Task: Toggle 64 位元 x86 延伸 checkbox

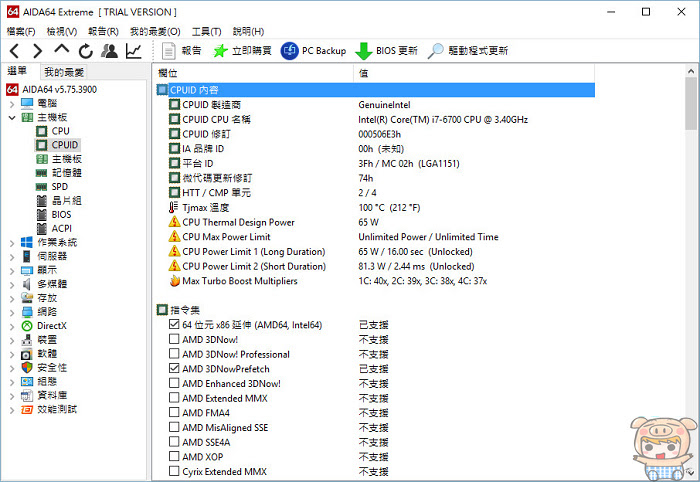Action: 174,324
